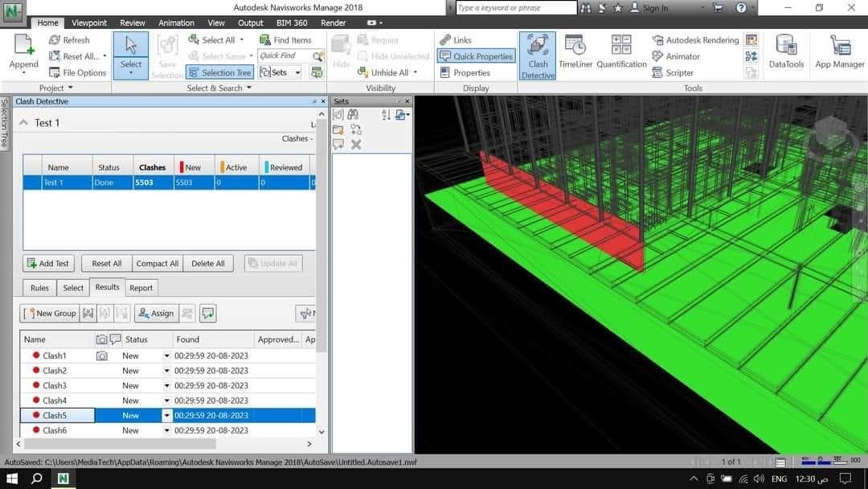Open the Selection Tree side tab
The width and height of the screenshot is (868, 489).
tap(4, 123)
